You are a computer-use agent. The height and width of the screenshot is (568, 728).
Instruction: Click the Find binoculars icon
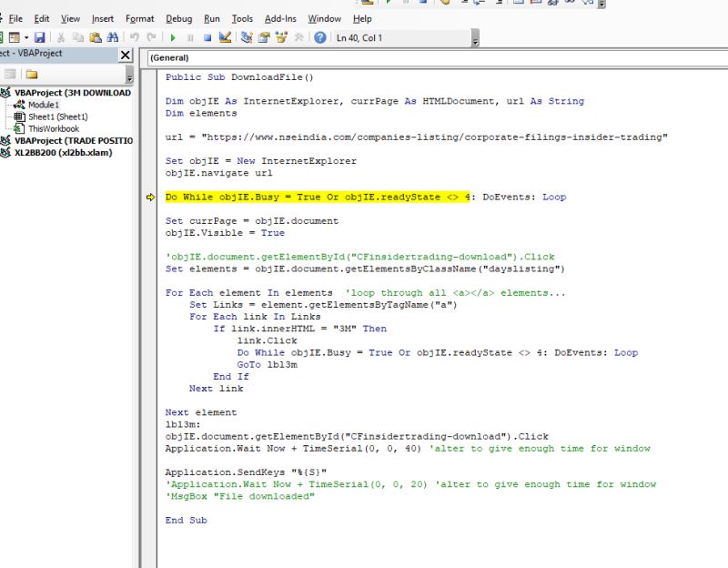pyautogui.click(x=114, y=37)
